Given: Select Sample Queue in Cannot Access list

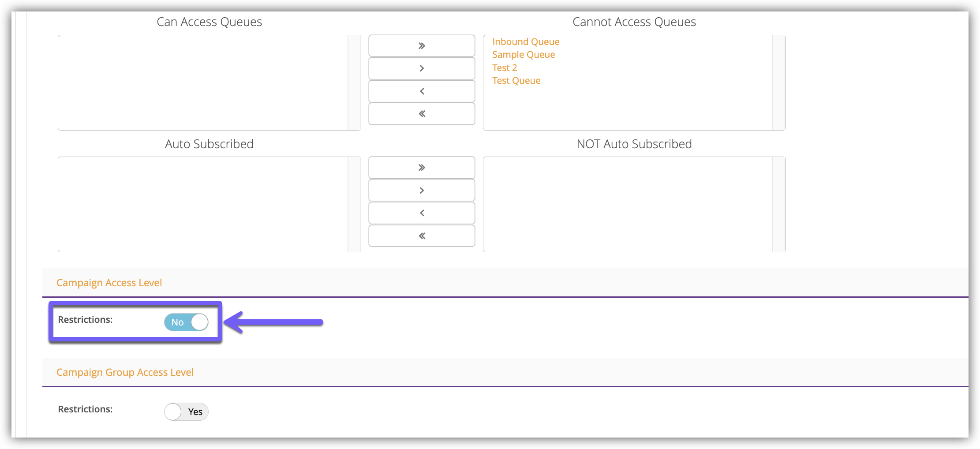Looking at the screenshot, I should tap(524, 55).
